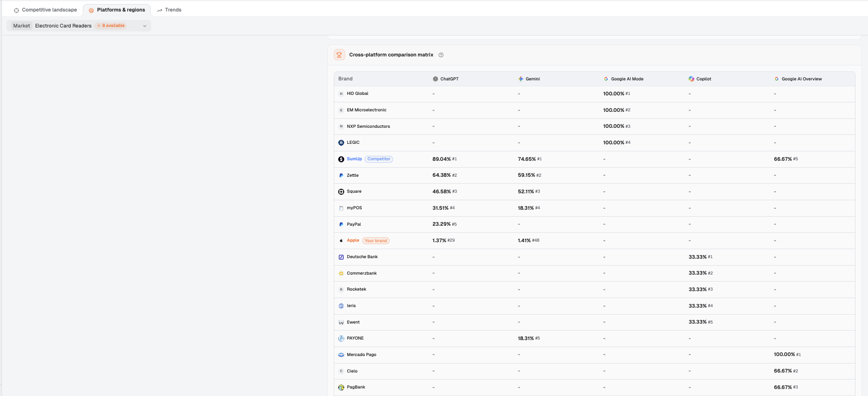Open the SumUp brand link
The image size is (868, 396).
pos(354,159)
